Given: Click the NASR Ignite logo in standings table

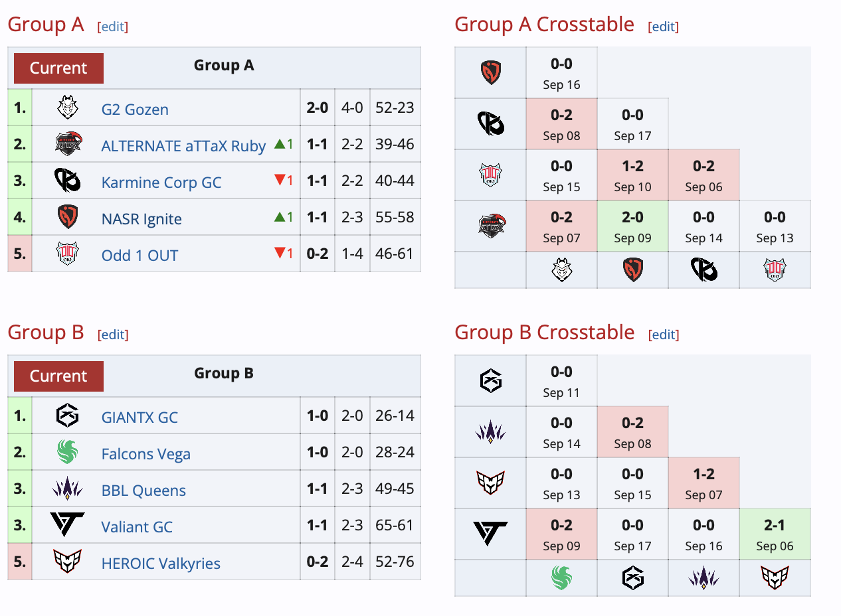Looking at the screenshot, I should pos(67,217).
